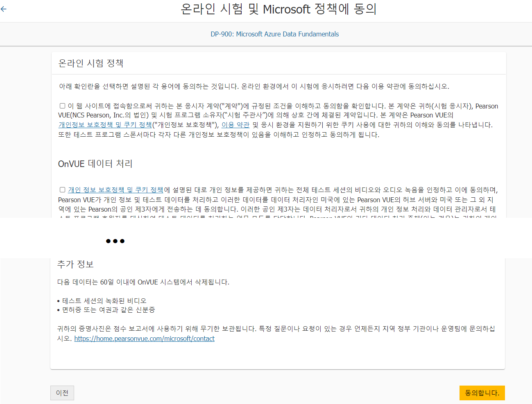Open 개인정보 보호정책 및 쿠키 정책 link in agreement
Screen dimensions: 532x404
point(105,125)
